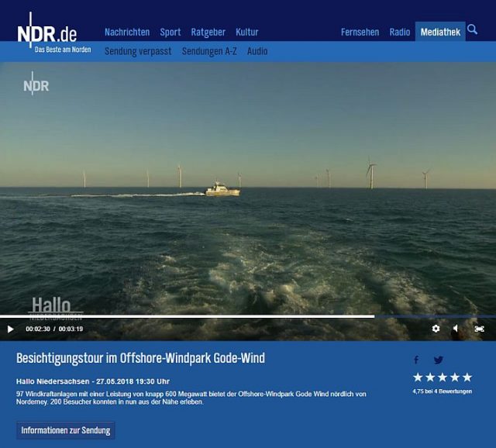
Task: Rate the video with the first star
Action: pyautogui.click(x=418, y=377)
